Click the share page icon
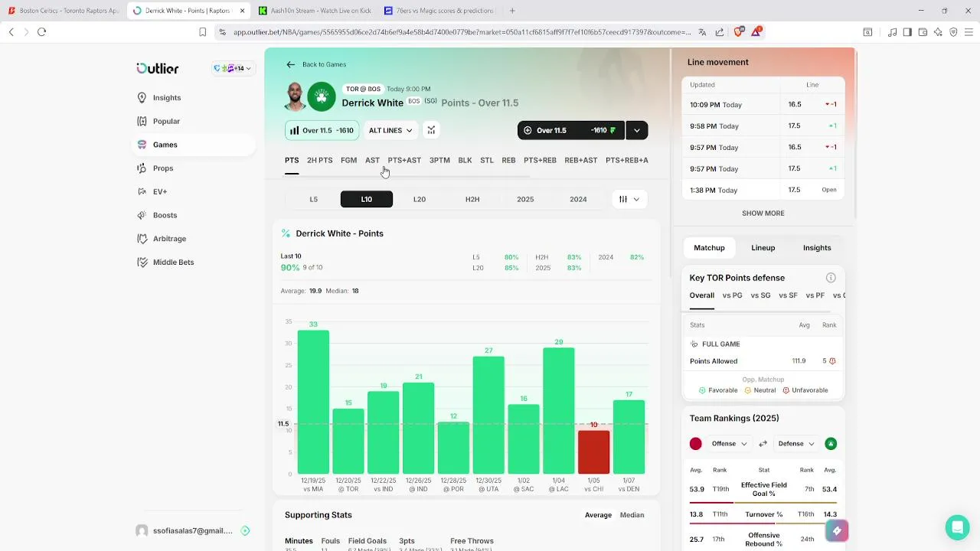Screen dimensions: 980x551 point(720,32)
